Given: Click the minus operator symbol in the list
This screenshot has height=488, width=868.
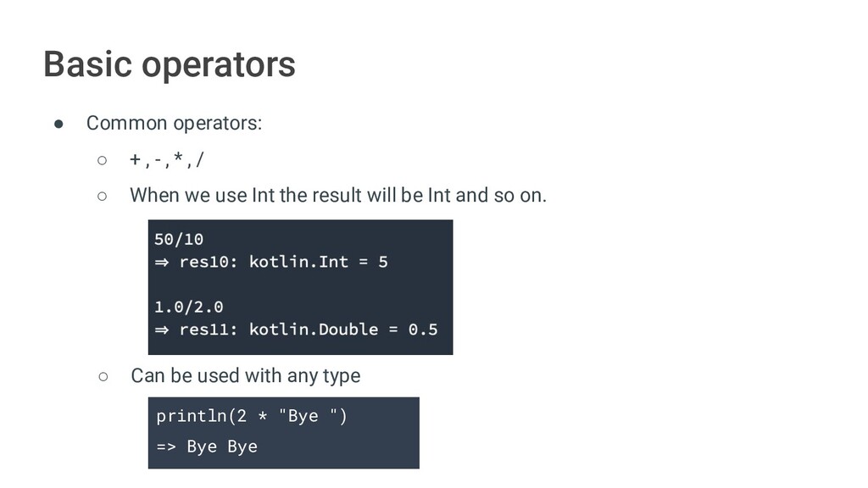Looking at the screenshot, I should (x=158, y=160).
